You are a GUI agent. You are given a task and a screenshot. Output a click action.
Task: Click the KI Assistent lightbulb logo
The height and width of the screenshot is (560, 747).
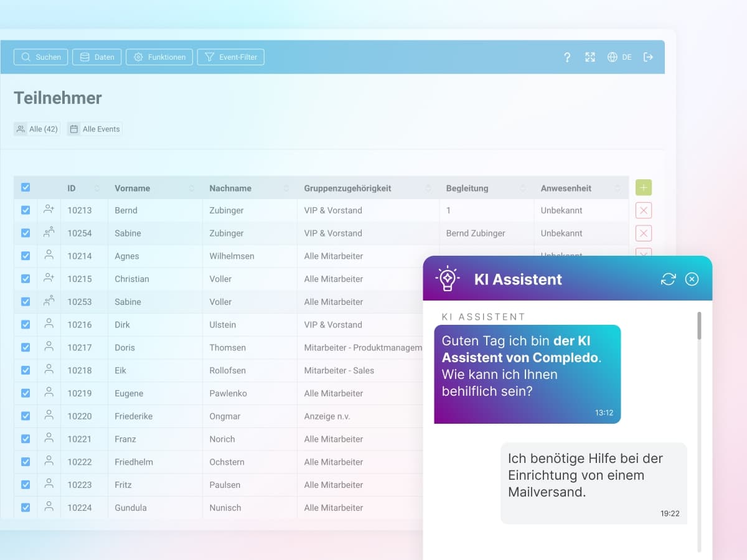coord(447,279)
